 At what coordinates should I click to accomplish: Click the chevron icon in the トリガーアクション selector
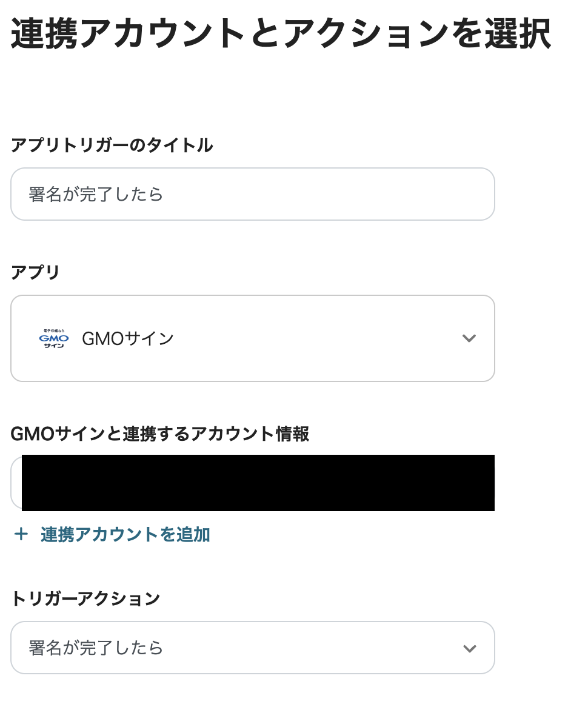[x=469, y=648]
